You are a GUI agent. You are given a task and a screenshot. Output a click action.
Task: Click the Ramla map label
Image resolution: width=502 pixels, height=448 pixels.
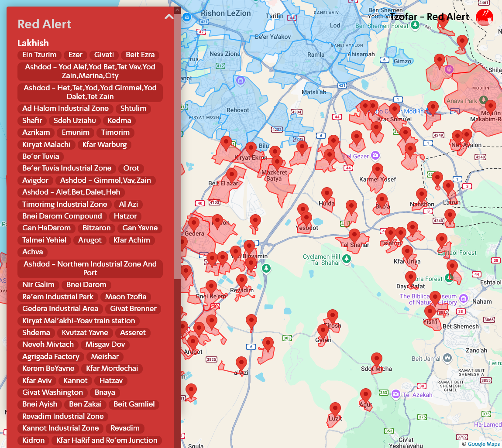coord(316,55)
